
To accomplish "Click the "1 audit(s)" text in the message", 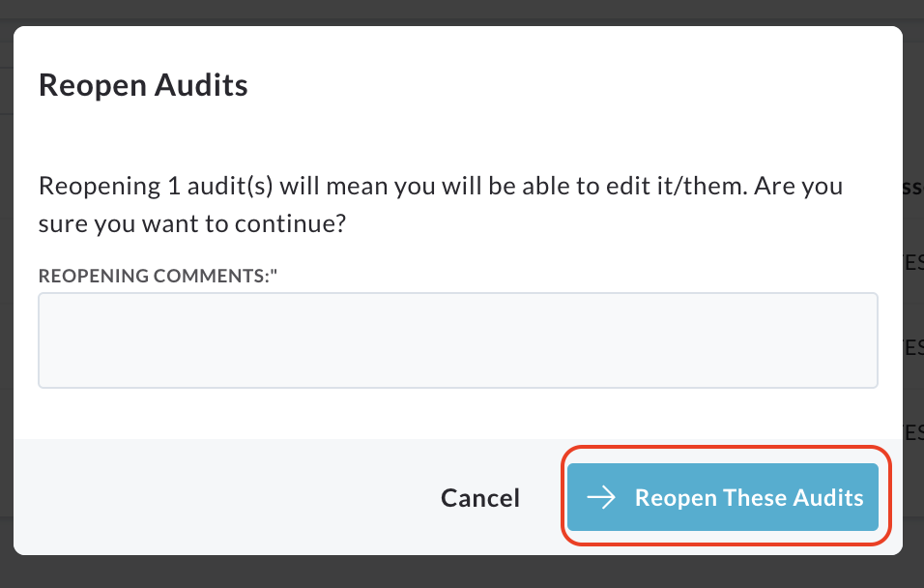I will click(219, 187).
